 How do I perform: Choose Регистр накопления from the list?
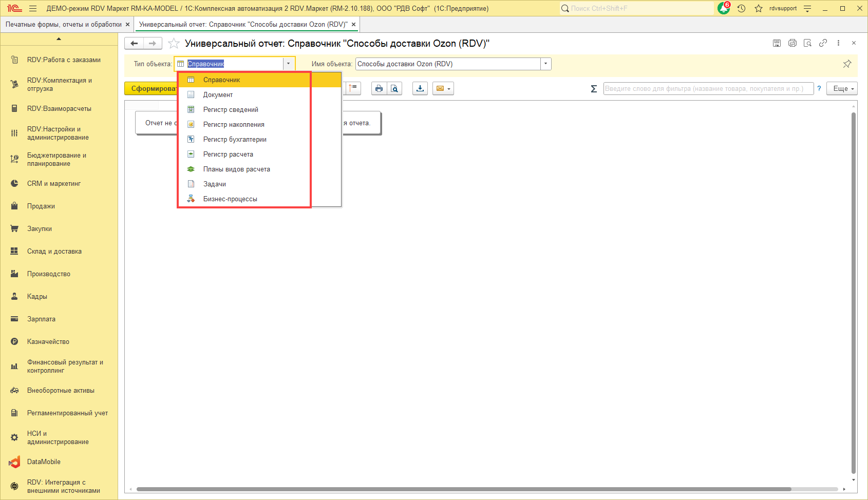click(x=234, y=125)
